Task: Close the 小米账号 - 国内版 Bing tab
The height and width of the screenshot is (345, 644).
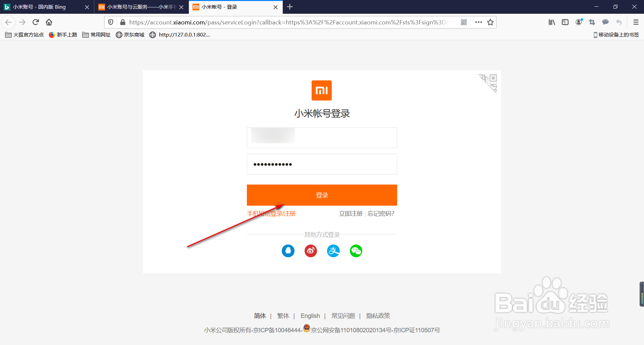Action: coord(87,7)
